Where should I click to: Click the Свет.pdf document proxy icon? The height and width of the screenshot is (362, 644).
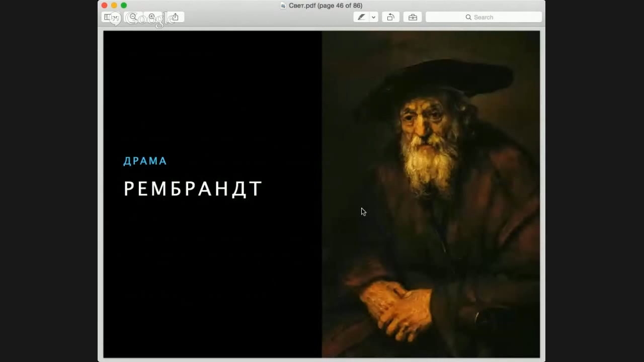click(x=283, y=6)
